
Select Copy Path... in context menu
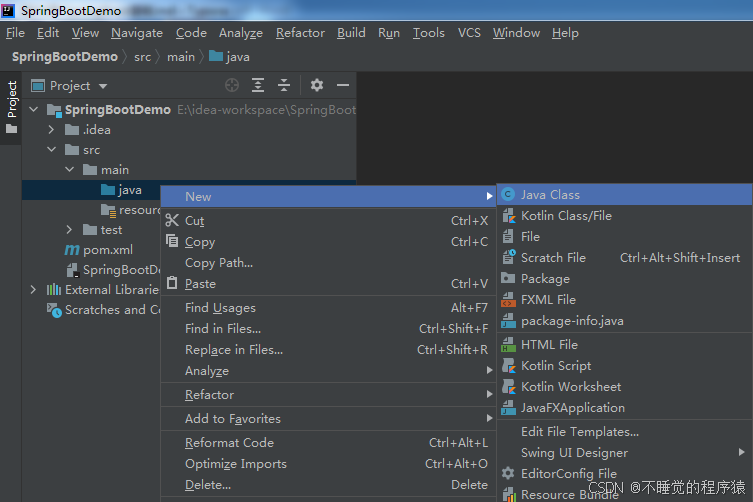click(328, 263)
